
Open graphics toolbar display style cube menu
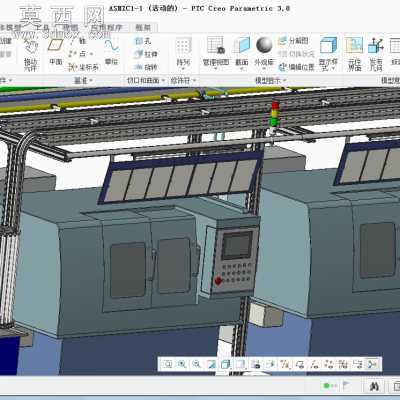[226, 364]
